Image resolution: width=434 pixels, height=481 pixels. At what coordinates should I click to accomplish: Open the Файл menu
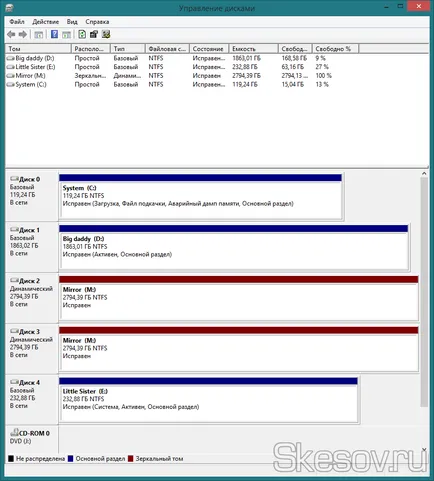(17, 22)
